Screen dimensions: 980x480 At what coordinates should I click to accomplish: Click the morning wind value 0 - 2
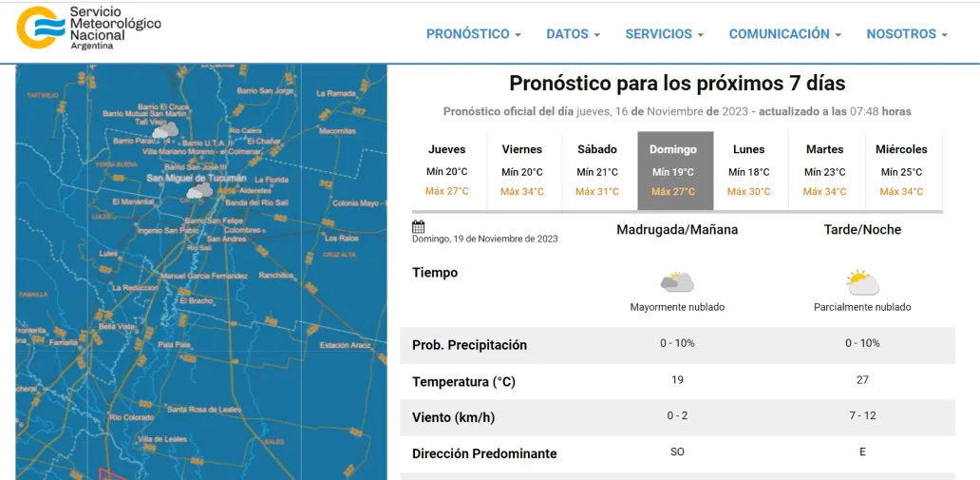(x=677, y=415)
